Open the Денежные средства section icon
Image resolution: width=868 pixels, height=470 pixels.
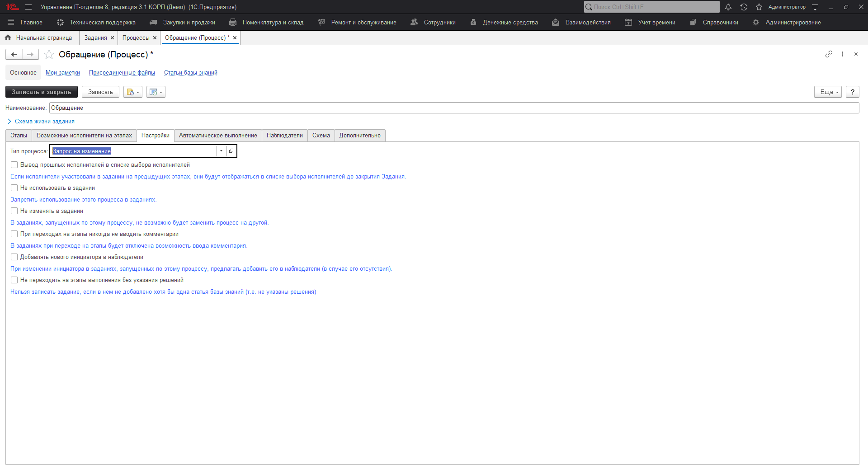(x=473, y=22)
